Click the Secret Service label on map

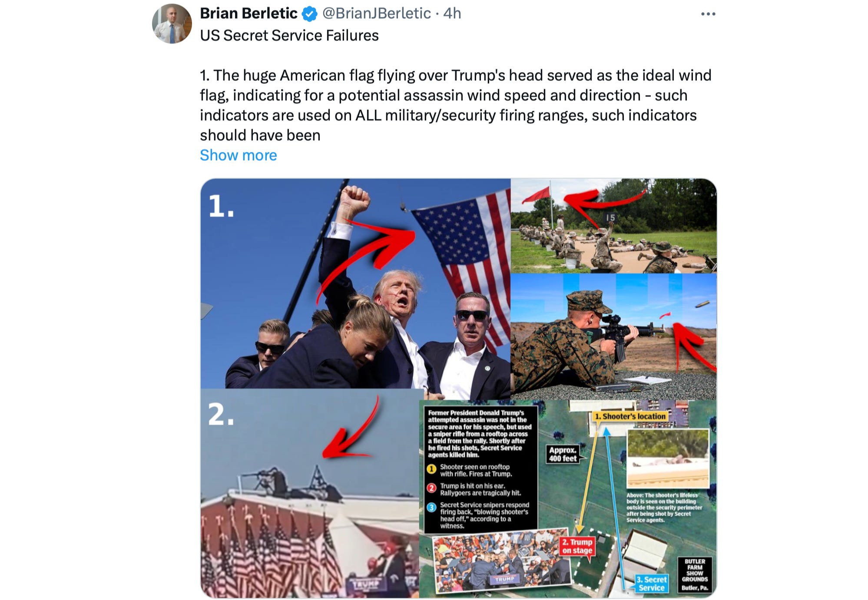(x=651, y=584)
